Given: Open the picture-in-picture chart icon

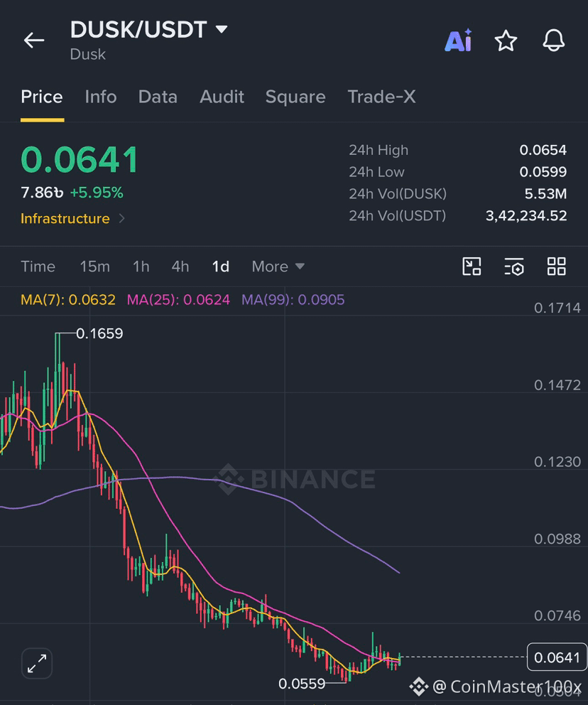Looking at the screenshot, I should 472,267.
